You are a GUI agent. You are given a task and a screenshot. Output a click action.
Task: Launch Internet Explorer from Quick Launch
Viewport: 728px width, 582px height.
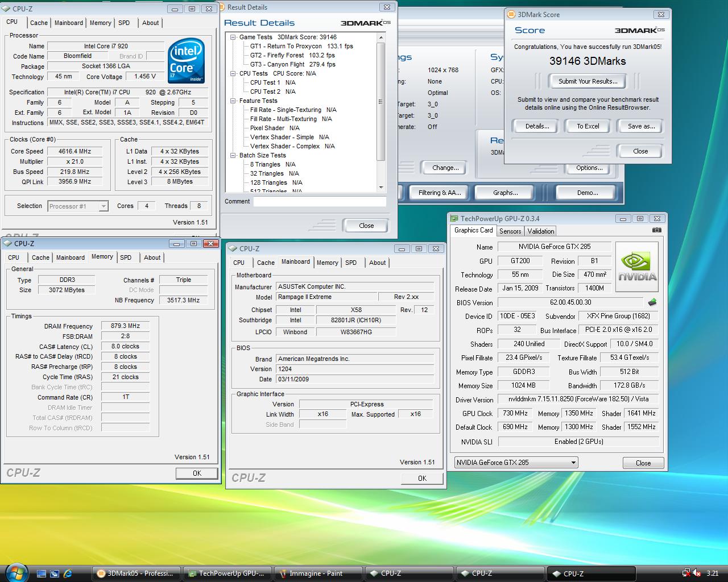click(x=68, y=573)
